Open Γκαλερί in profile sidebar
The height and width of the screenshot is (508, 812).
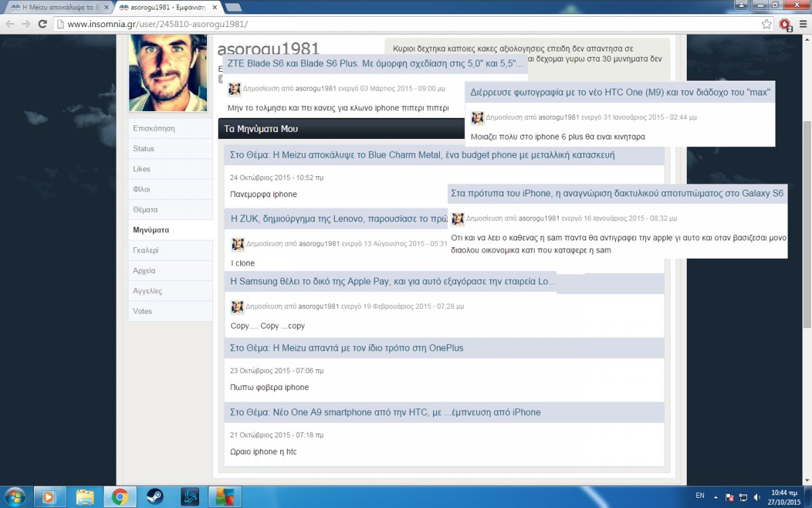170,250
